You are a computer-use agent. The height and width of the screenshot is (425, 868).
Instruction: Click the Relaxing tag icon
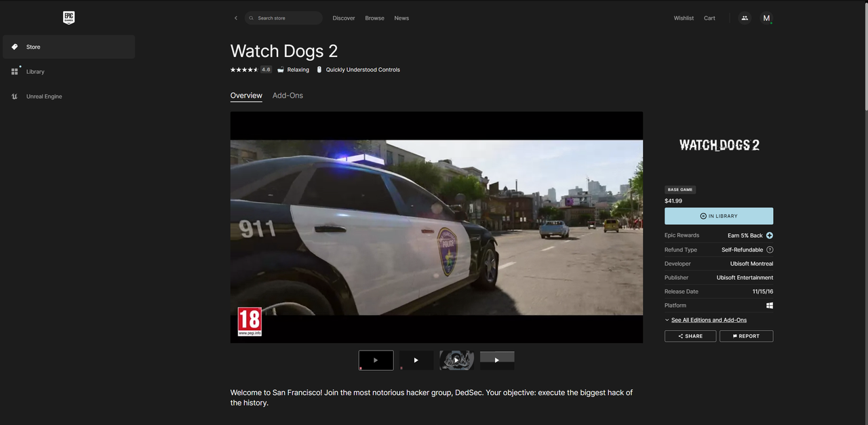tap(281, 70)
